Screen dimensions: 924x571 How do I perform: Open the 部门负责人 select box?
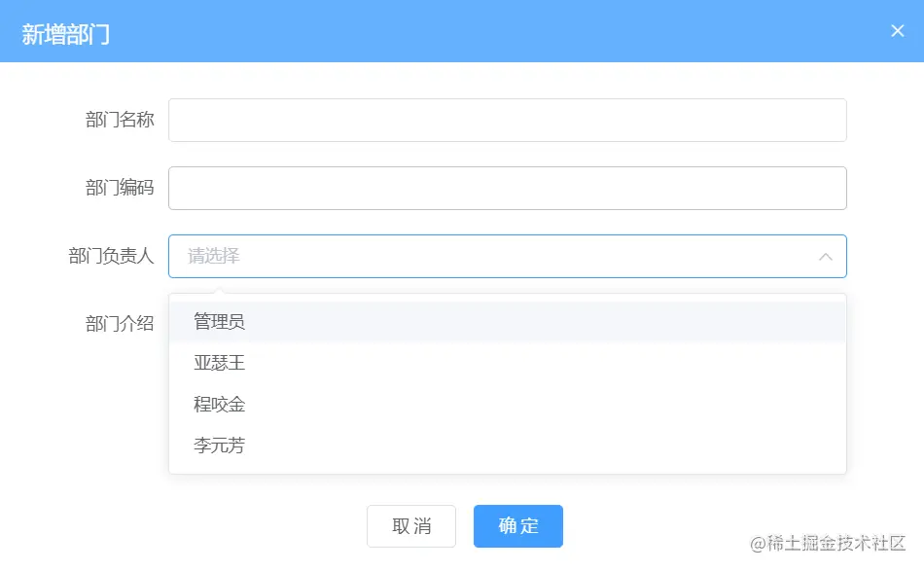pyautogui.click(x=508, y=257)
